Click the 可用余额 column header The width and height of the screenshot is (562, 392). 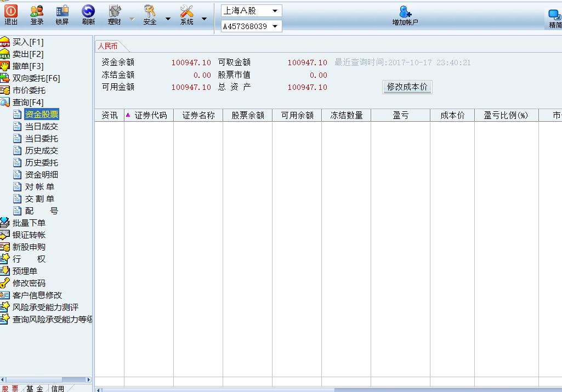pos(297,115)
